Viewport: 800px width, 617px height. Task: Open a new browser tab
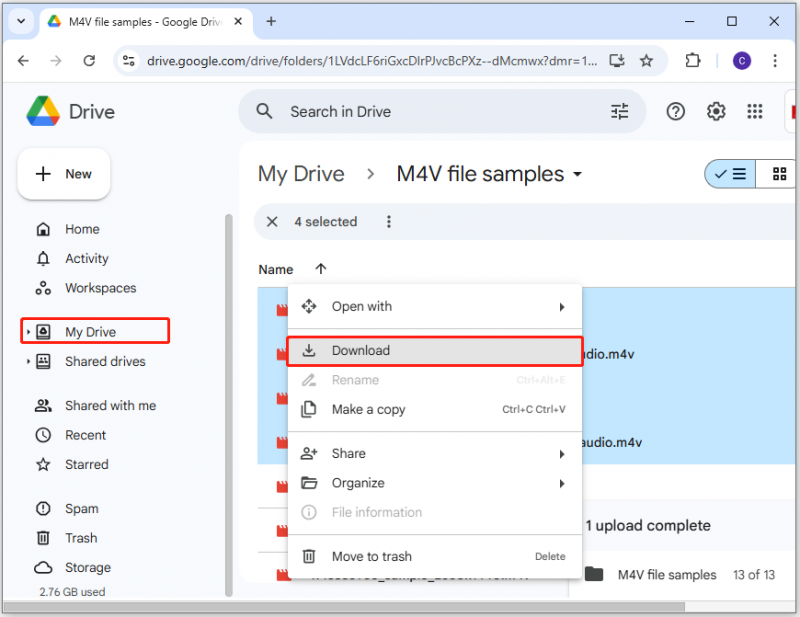(271, 21)
